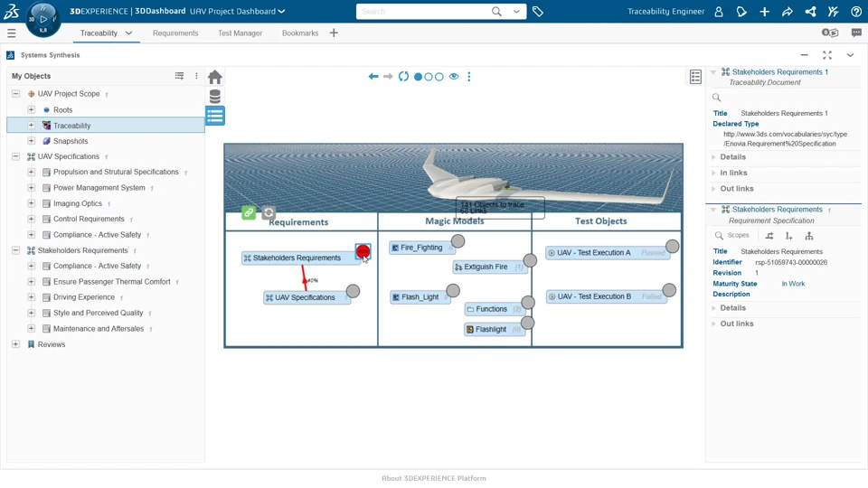Open the UAV Project Dashboard dropdown
The image size is (868, 488).
click(x=238, y=11)
